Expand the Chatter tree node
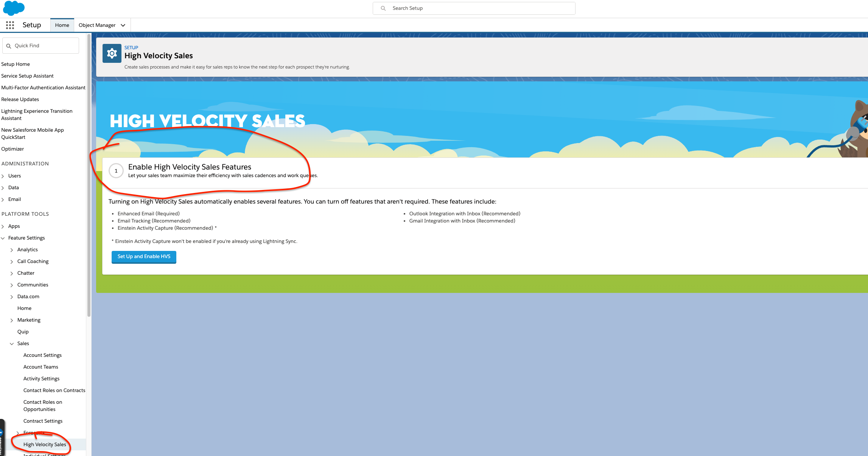 point(12,273)
